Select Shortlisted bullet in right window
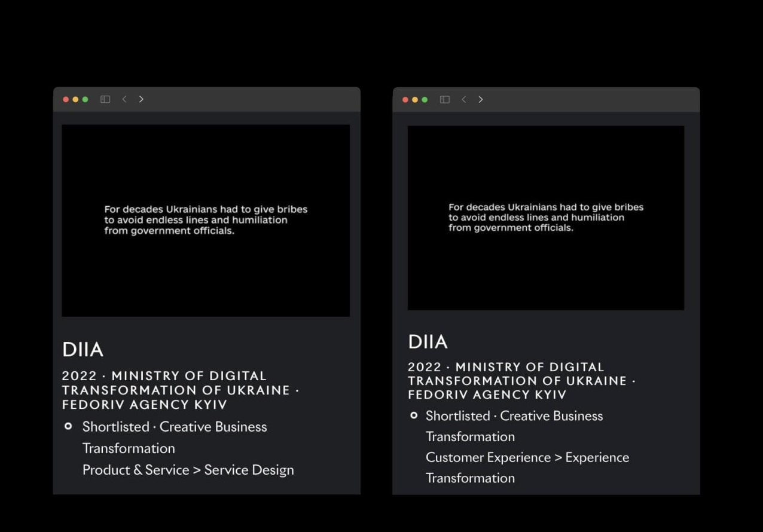Image resolution: width=763 pixels, height=532 pixels. point(414,415)
